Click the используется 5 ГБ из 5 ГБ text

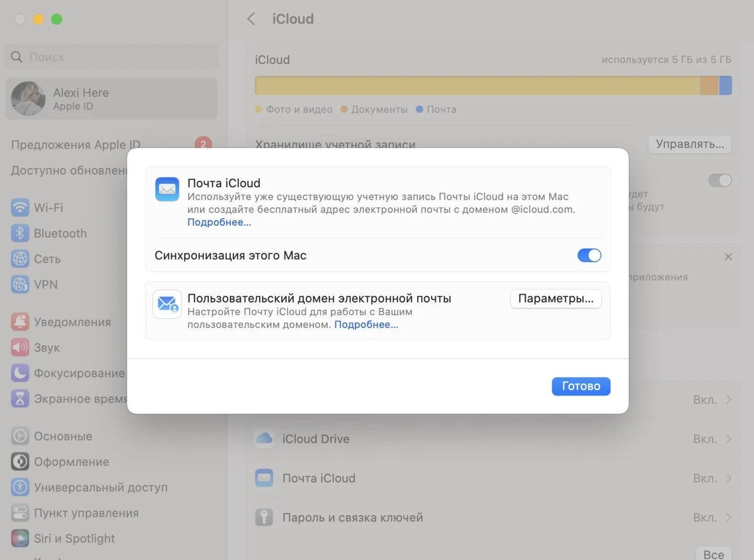click(x=666, y=60)
